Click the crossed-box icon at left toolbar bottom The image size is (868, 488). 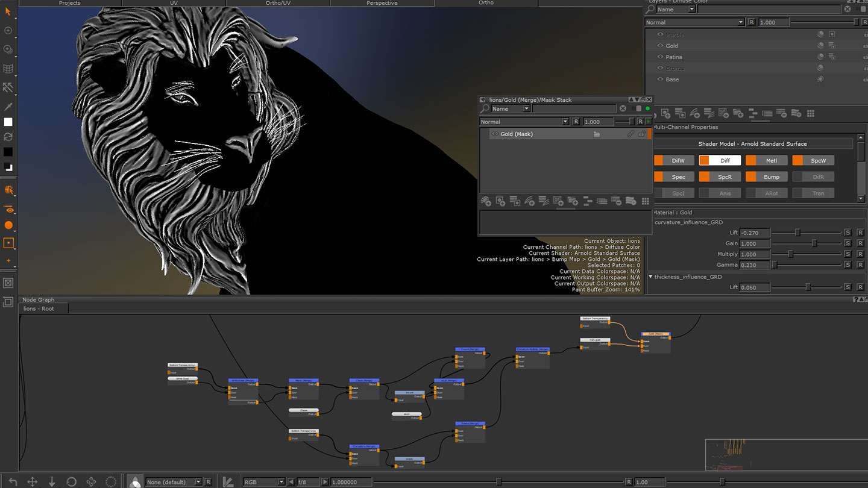point(8,283)
